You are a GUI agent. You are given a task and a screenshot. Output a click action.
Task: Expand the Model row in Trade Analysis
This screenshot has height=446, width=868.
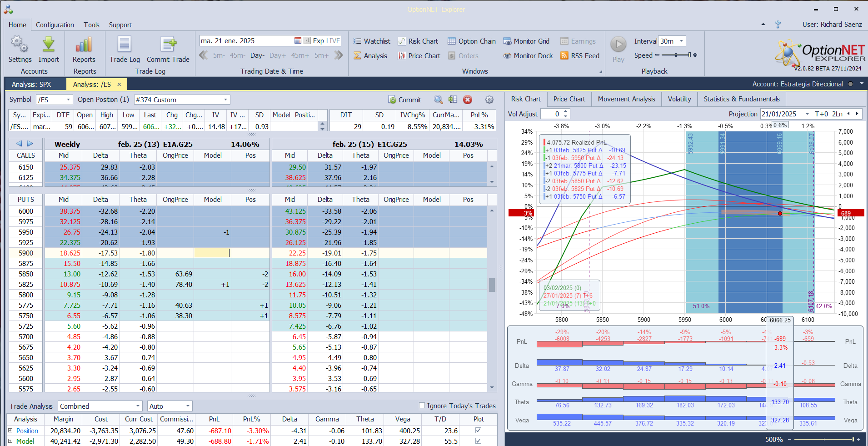[x=10, y=441]
